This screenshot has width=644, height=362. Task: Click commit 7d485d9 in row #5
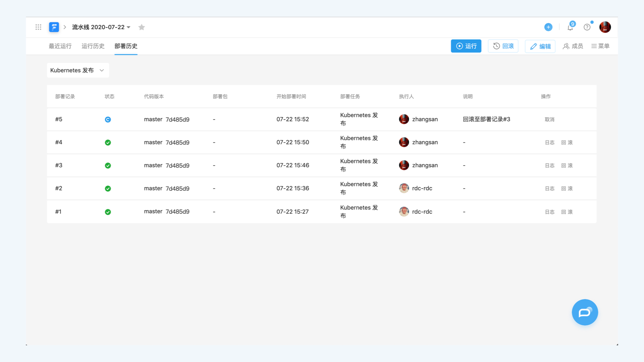point(177,120)
